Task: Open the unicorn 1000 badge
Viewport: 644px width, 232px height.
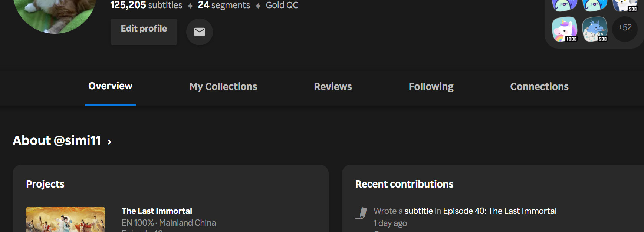Action: pyautogui.click(x=565, y=29)
